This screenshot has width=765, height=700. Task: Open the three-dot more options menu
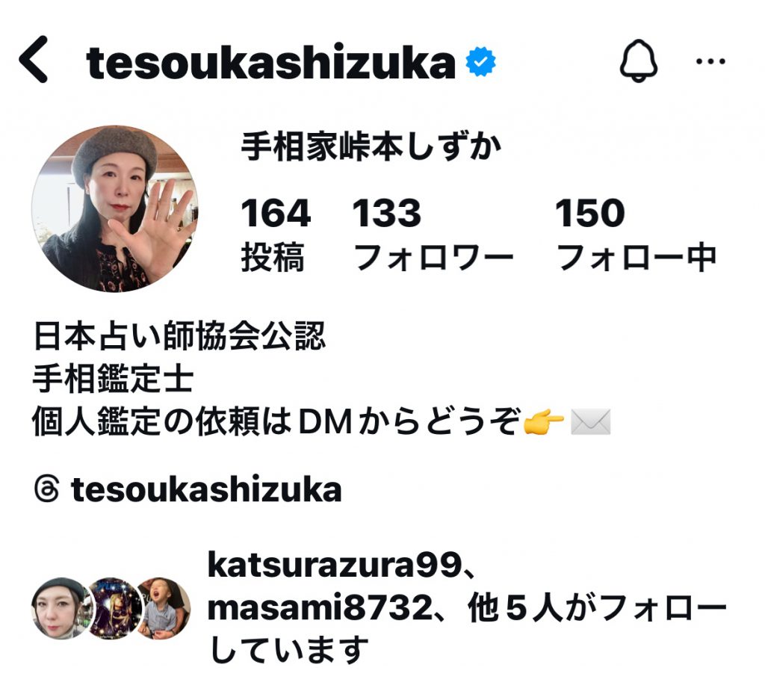[710, 61]
